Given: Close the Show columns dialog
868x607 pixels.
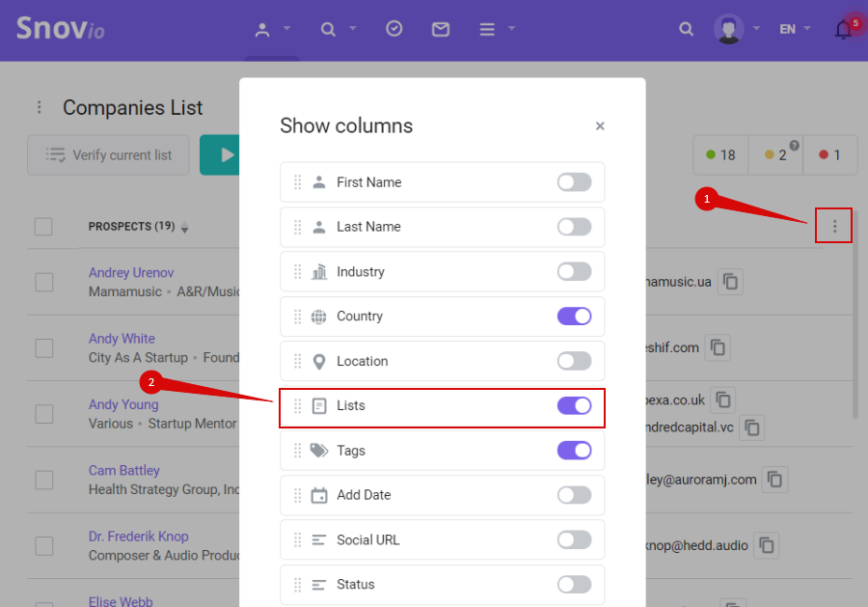Looking at the screenshot, I should click(600, 126).
